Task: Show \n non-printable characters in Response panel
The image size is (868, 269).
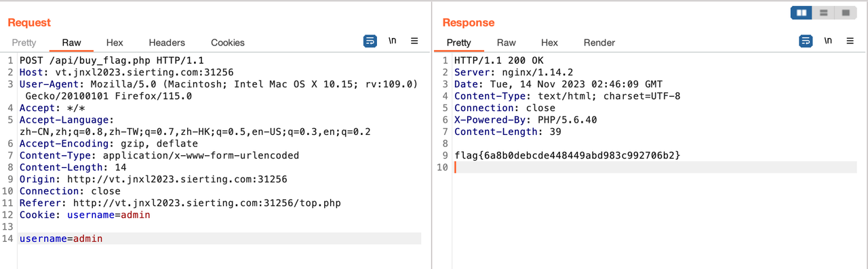Action: tap(828, 41)
